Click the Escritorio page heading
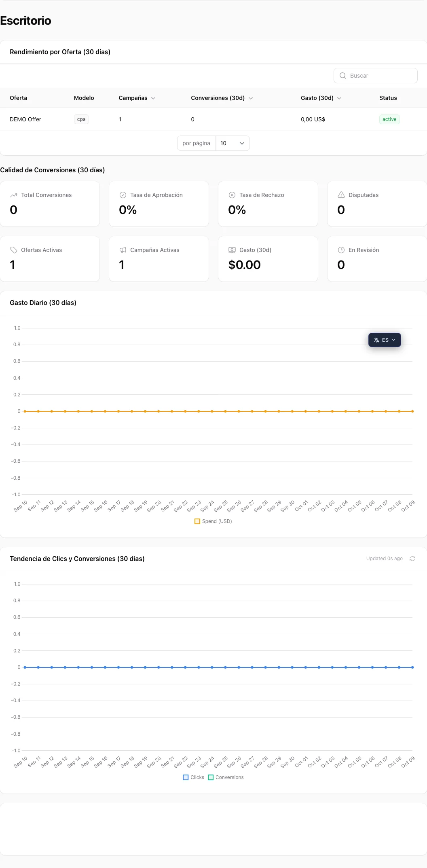This screenshot has width=427, height=868. click(25, 21)
